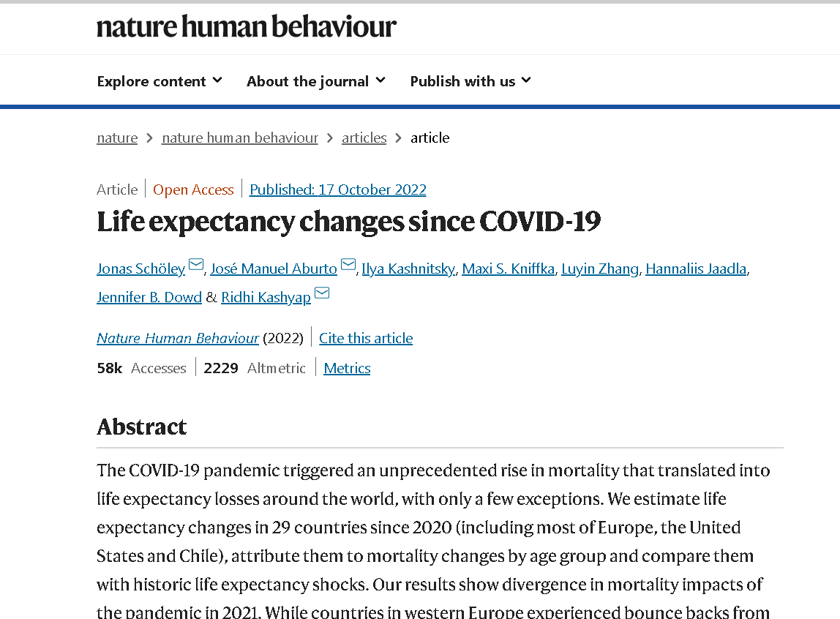Click the italic Nature Human Behaviour journal link
The width and height of the screenshot is (840, 619).
click(x=178, y=339)
